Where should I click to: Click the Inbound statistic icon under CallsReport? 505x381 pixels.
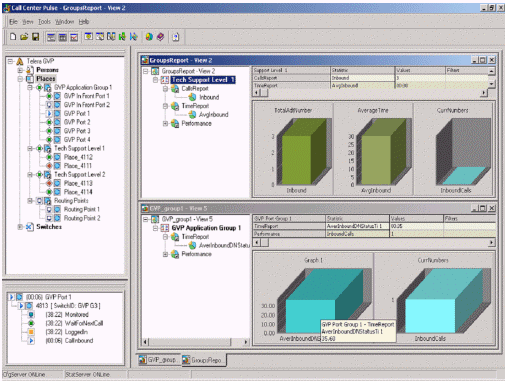click(192, 97)
